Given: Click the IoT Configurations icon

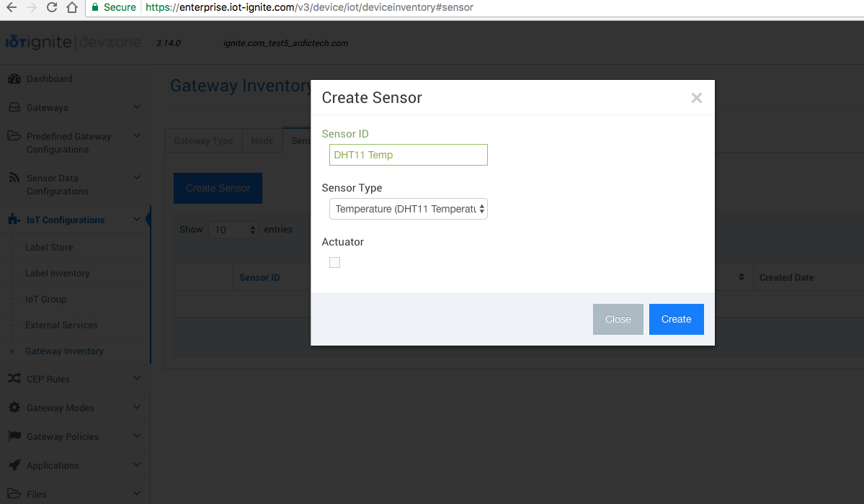Looking at the screenshot, I should [x=14, y=219].
